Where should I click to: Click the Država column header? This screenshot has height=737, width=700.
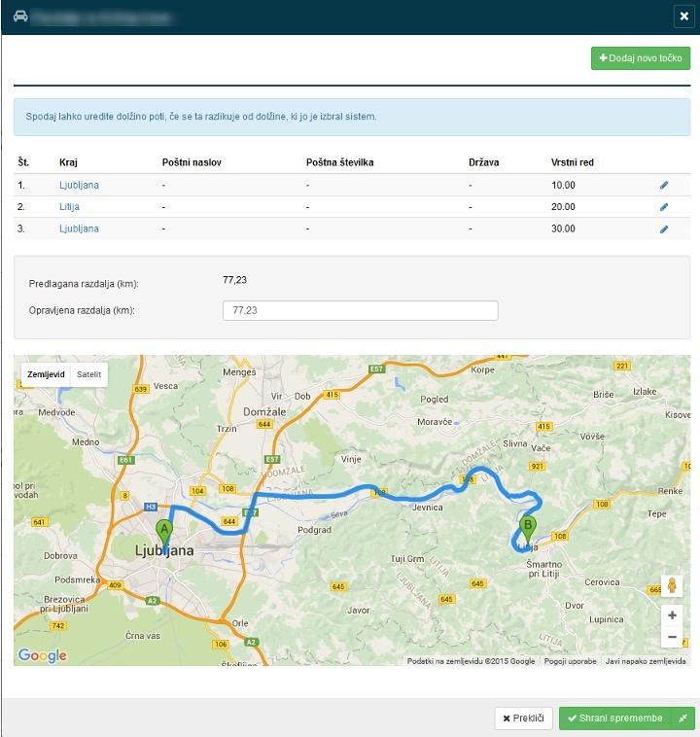click(x=484, y=162)
